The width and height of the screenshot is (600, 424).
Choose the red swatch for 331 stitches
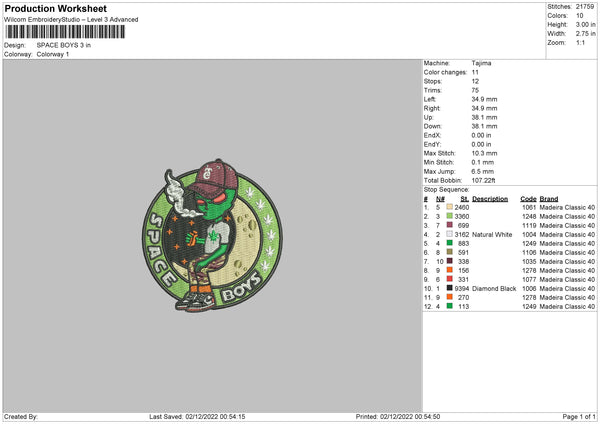(x=449, y=279)
